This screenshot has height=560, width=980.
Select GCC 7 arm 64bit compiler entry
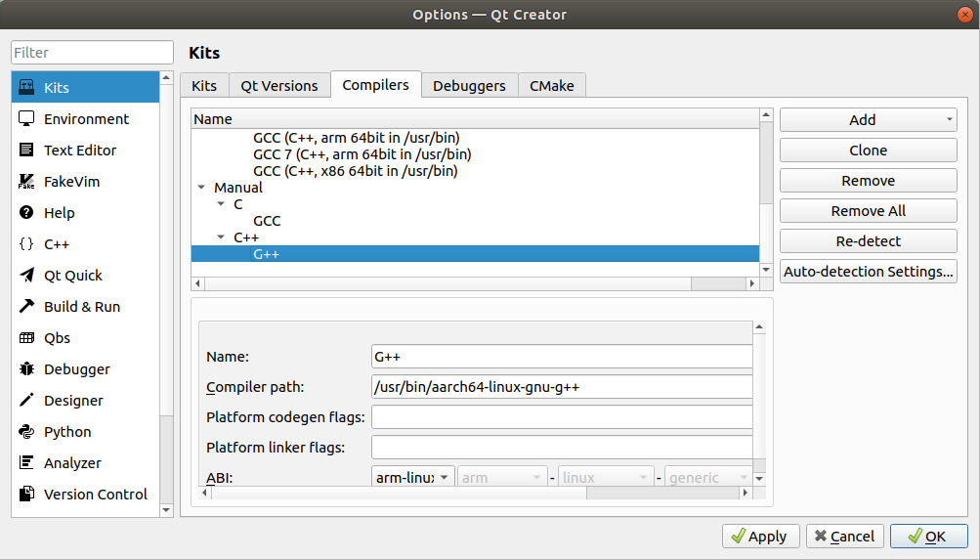point(362,154)
